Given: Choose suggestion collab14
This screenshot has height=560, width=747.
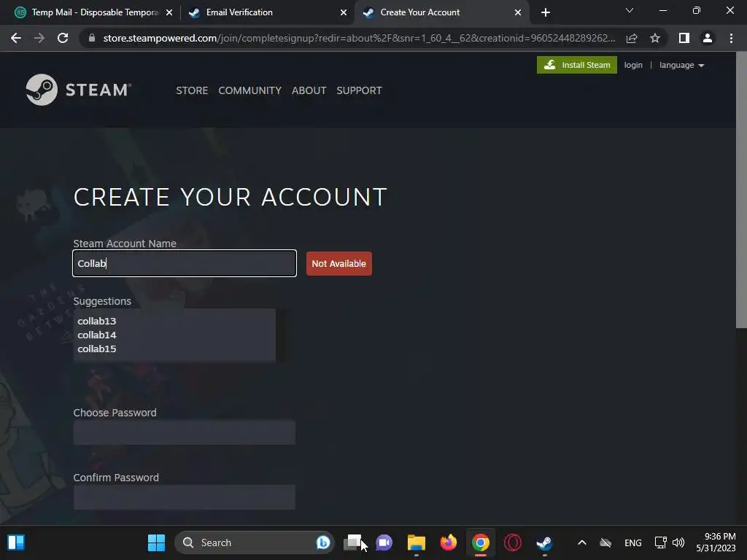Looking at the screenshot, I should click(97, 335).
